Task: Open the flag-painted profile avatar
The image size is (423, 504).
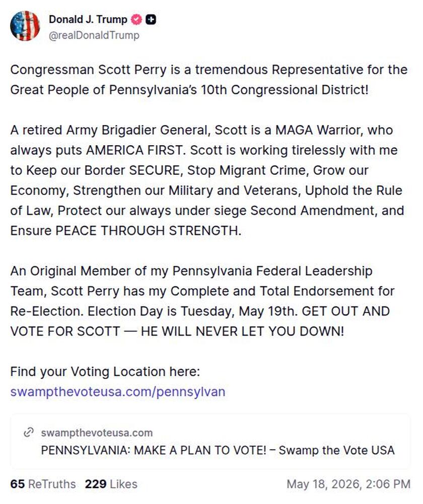Action: (25, 26)
